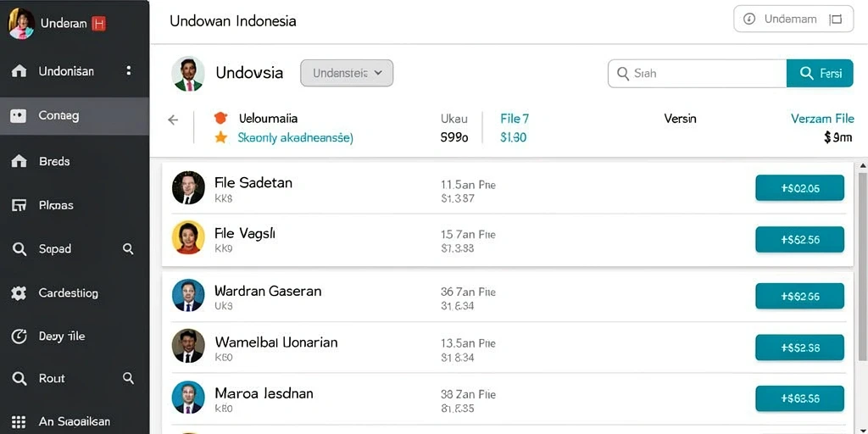Open Maroa Iesdnan's avatar

(188, 398)
